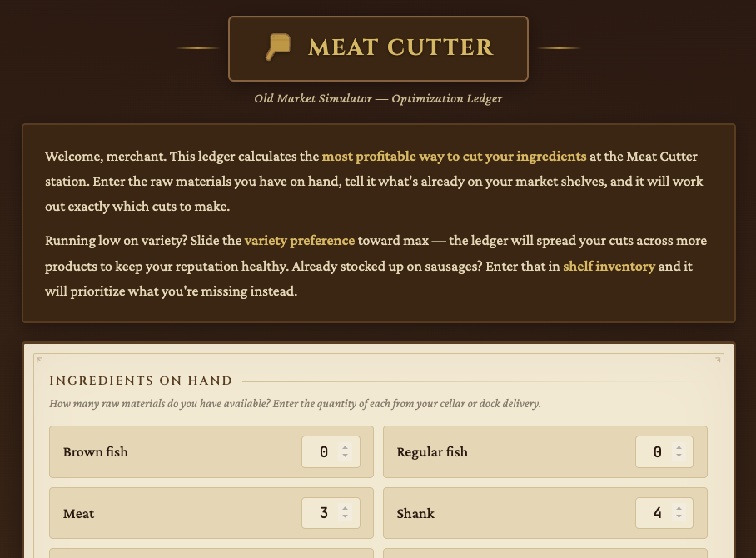The height and width of the screenshot is (558, 756).
Task: Decrease the Meat quantity using its down arrow
Action: point(344,518)
